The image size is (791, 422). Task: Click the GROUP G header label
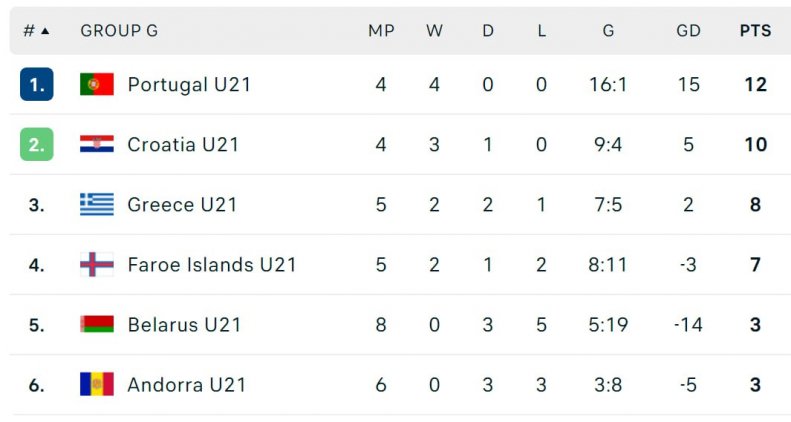(x=119, y=31)
